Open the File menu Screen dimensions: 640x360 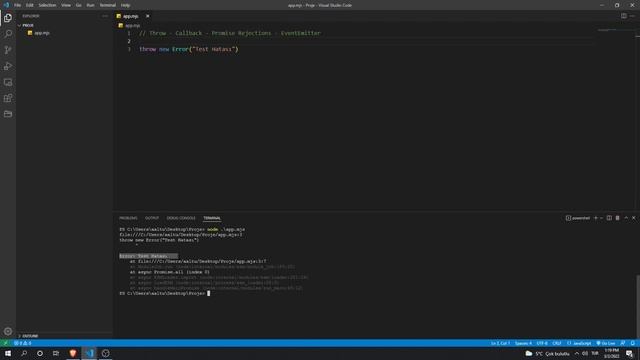pyautogui.click(x=18, y=5)
